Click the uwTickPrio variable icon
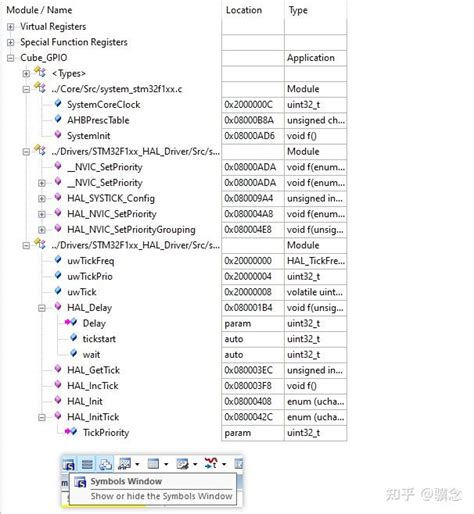 pos(58,276)
